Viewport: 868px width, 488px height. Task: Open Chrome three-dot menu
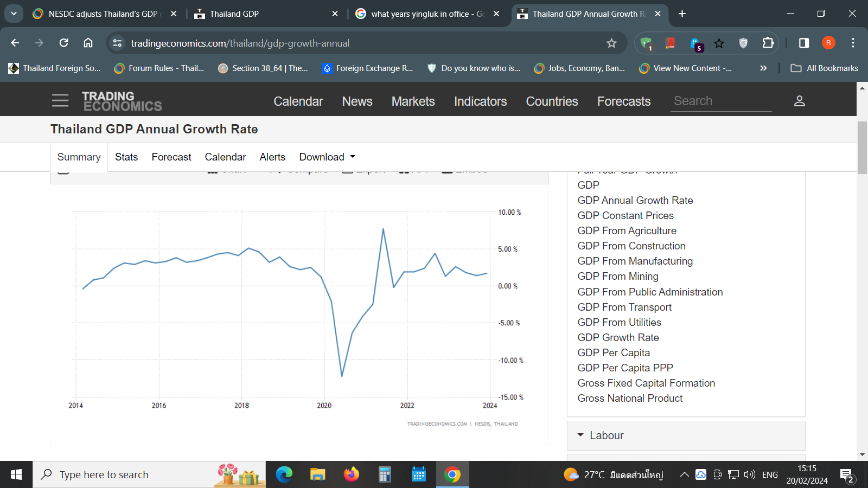(853, 43)
